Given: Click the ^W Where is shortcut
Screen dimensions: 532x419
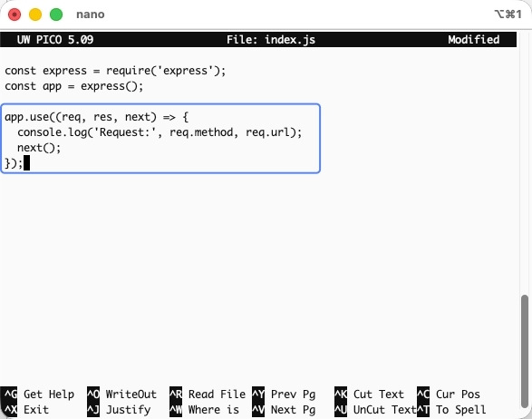Looking at the screenshot, I should [x=204, y=410].
